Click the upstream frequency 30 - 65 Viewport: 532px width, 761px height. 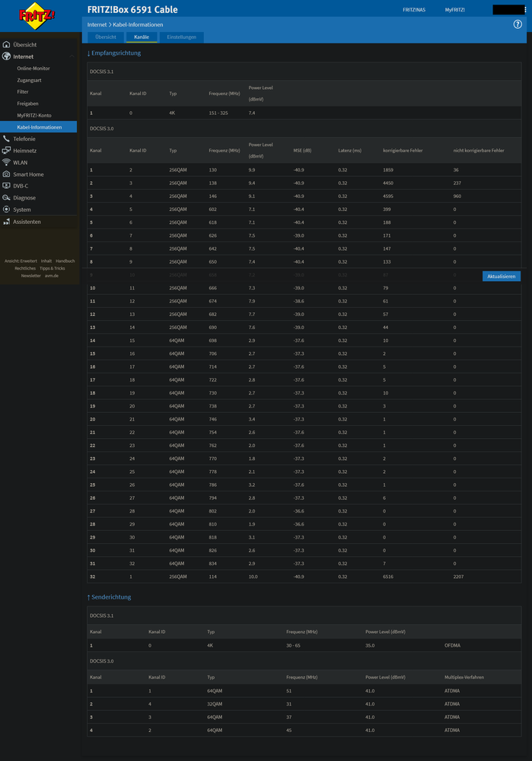[x=294, y=645]
